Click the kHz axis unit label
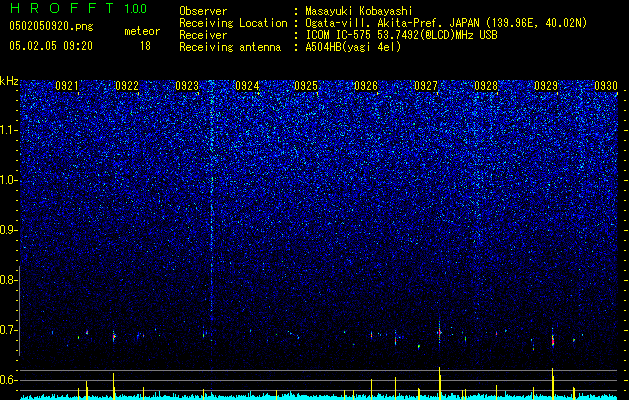Image resolution: width=629 pixels, height=400 pixels. click(9, 81)
